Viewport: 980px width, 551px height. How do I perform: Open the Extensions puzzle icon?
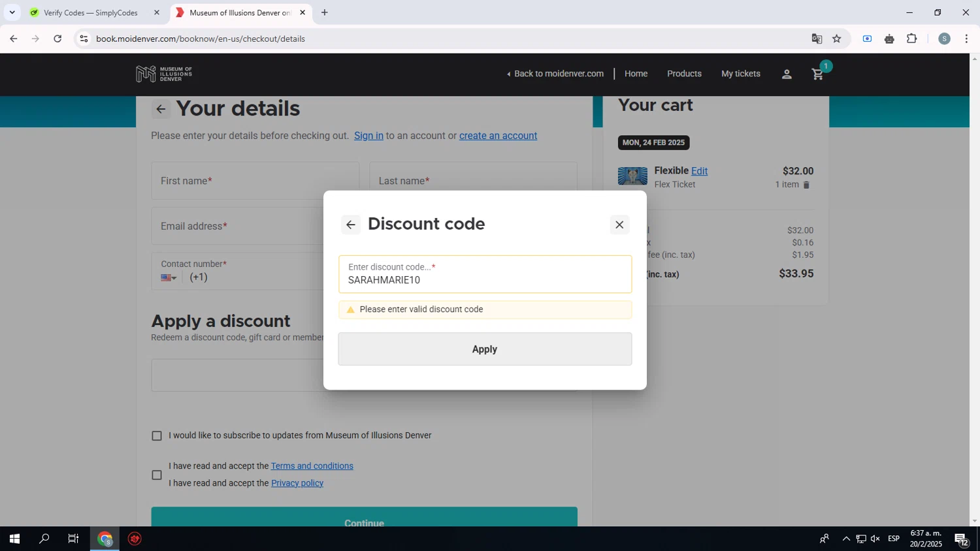(912, 39)
